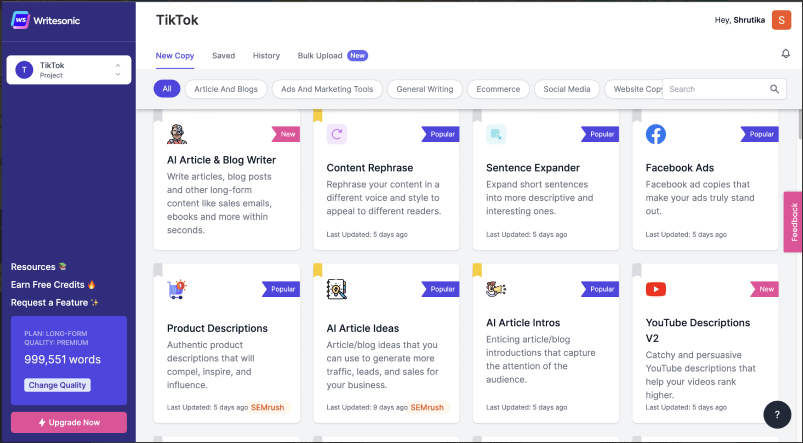Open the Request a Feature link
803x443 pixels.
(x=55, y=303)
